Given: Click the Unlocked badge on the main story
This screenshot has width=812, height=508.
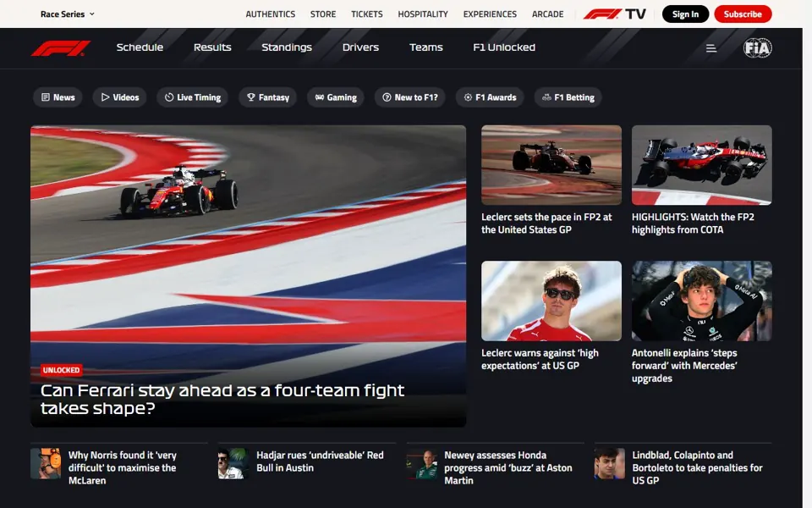Looking at the screenshot, I should (x=61, y=370).
